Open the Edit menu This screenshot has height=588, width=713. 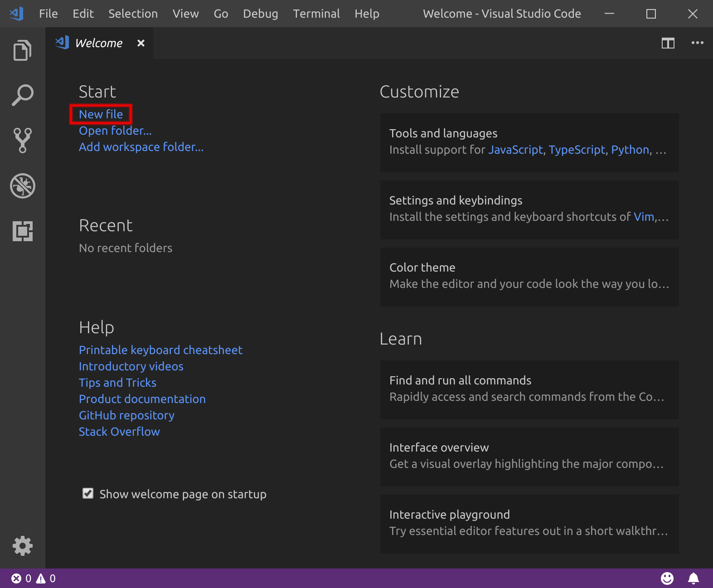point(83,14)
